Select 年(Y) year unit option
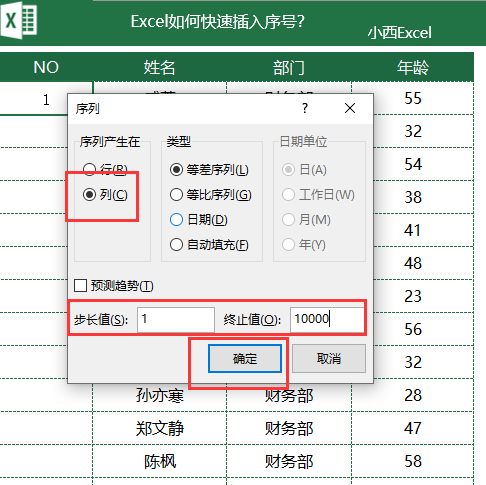Screen dimensions: 486x485 click(x=304, y=245)
